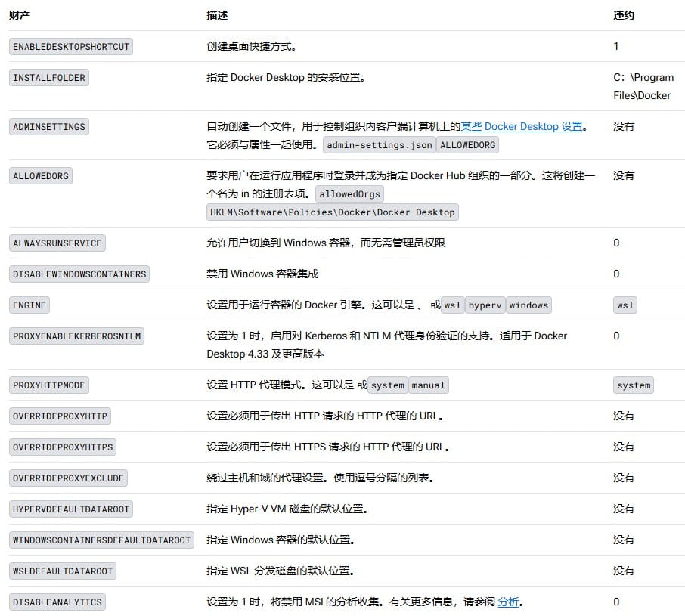Select the OVERRIDEPROXYEXCLUDE property name
The height and width of the screenshot is (616, 685).
(x=68, y=479)
